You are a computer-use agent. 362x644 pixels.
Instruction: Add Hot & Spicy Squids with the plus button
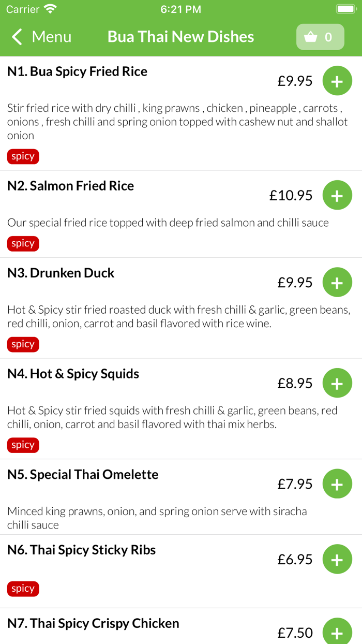pos(337,383)
